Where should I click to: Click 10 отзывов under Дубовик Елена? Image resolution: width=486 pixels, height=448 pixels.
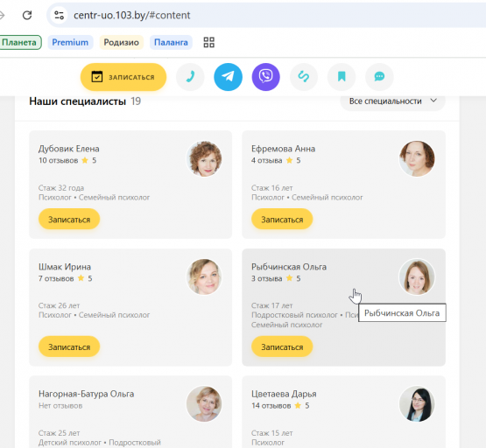[x=59, y=160]
